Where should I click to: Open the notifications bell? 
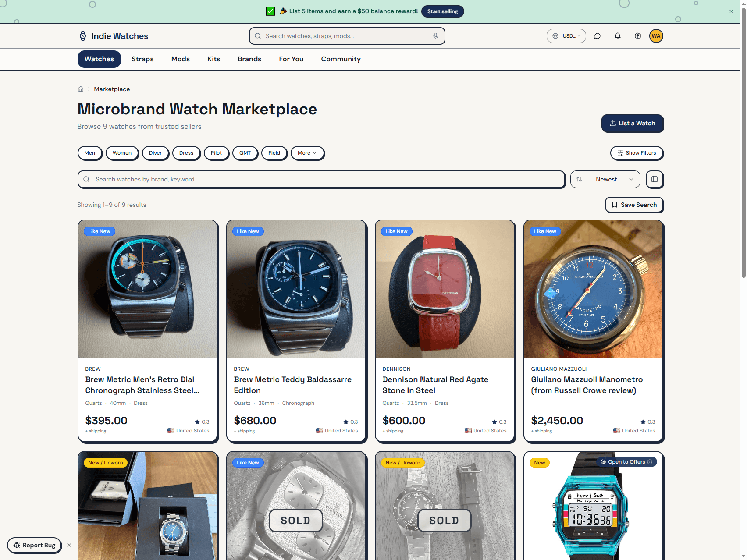click(617, 36)
